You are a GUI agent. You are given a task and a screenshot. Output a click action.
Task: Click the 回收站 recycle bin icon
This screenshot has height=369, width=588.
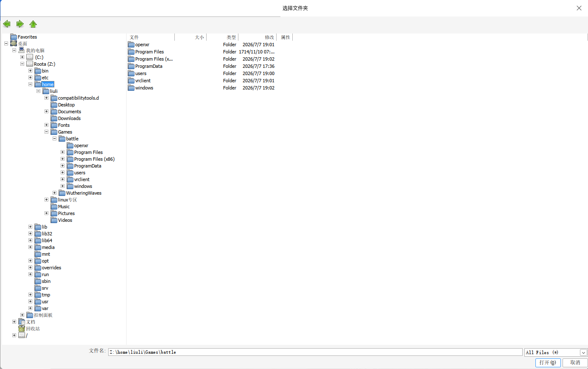(x=22, y=329)
